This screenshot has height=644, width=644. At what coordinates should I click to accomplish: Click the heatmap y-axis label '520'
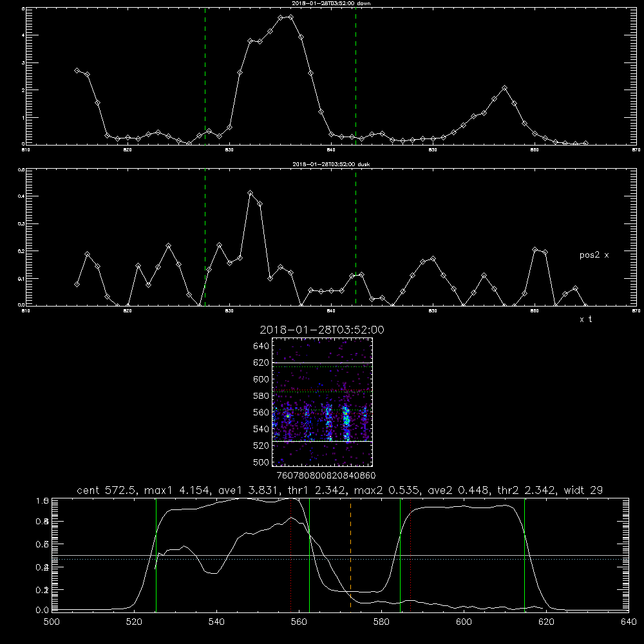click(x=261, y=446)
